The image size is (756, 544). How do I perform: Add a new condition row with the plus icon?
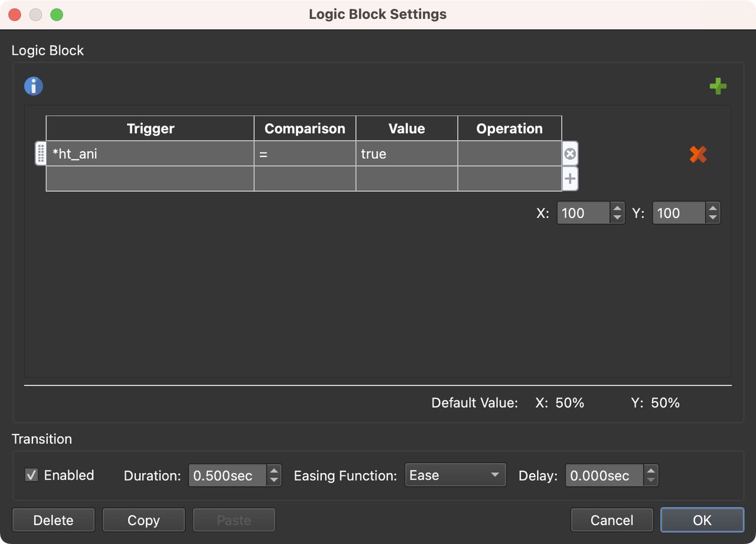pos(569,178)
